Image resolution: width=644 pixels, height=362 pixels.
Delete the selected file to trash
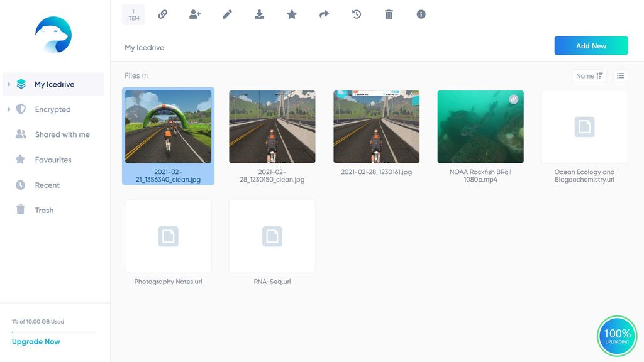click(x=389, y=14)
